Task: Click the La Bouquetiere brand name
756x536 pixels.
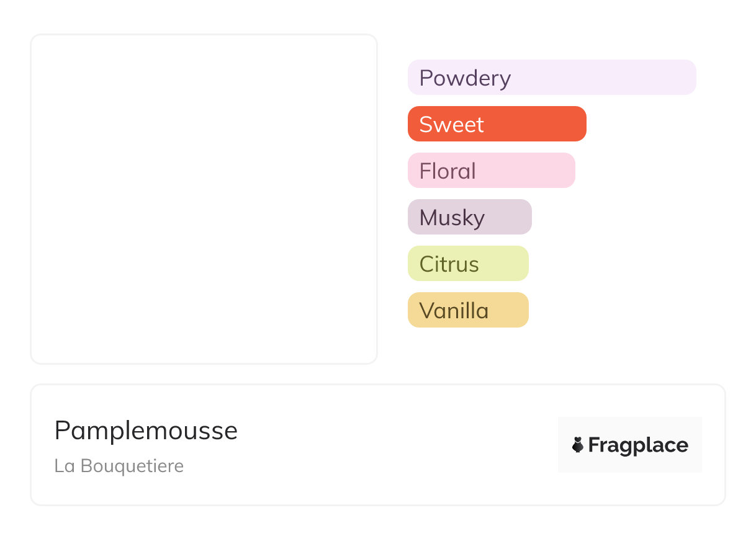Action: (119, 466)
